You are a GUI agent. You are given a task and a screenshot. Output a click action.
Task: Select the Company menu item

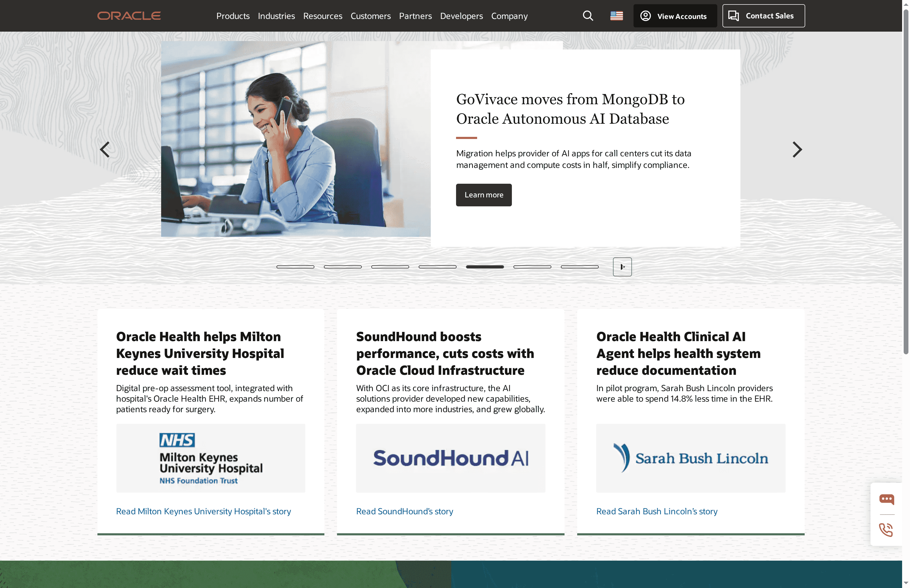coord(509,16)
